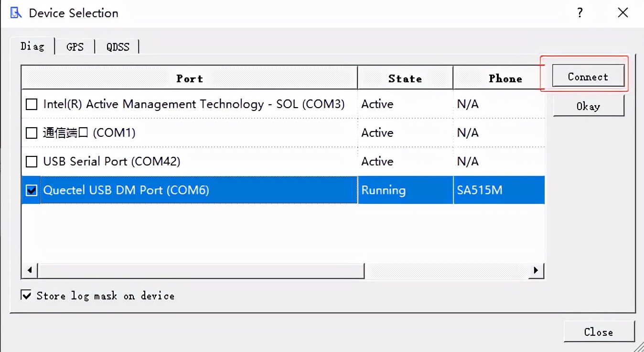Click the Phone column header
The image size is (644, 352).
tap(505, 77)
